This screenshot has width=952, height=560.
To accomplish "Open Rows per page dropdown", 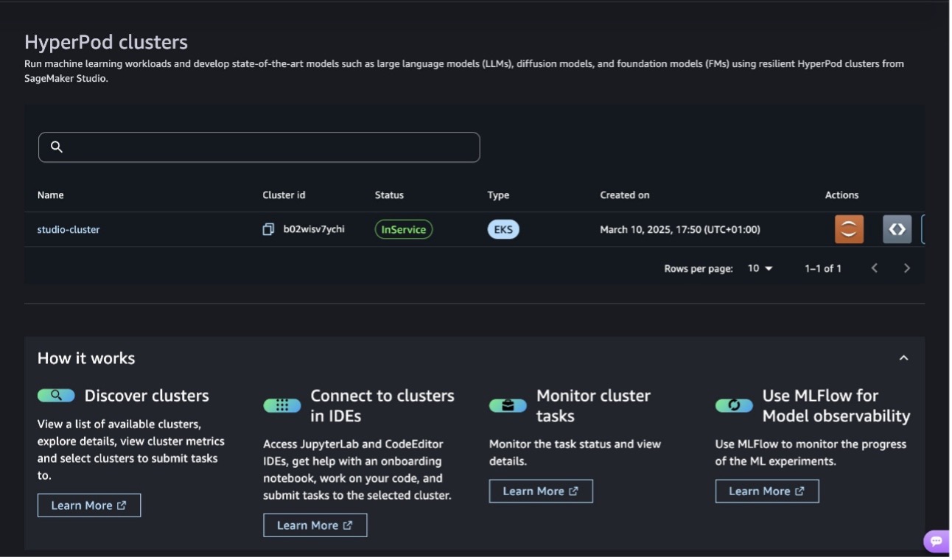I will click(x=760, y=268).
